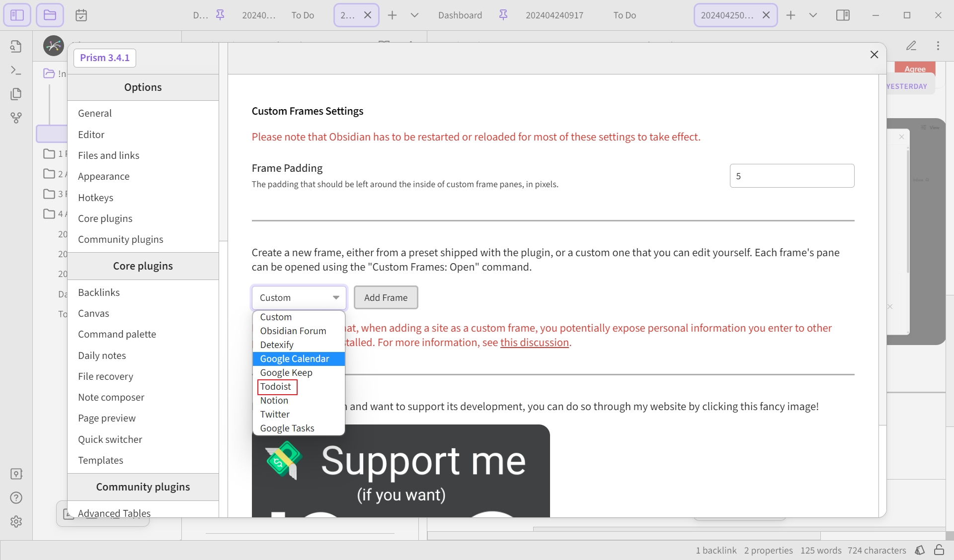Screen dimensions: 954x560
Task: Open graph view icon in ribbon
Action: click(16, 118)
